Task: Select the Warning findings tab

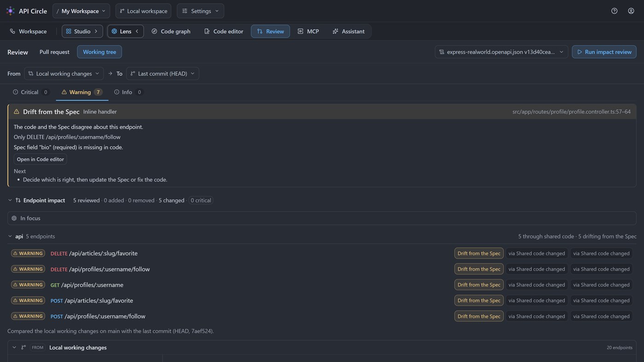Action: pos(82,92)
